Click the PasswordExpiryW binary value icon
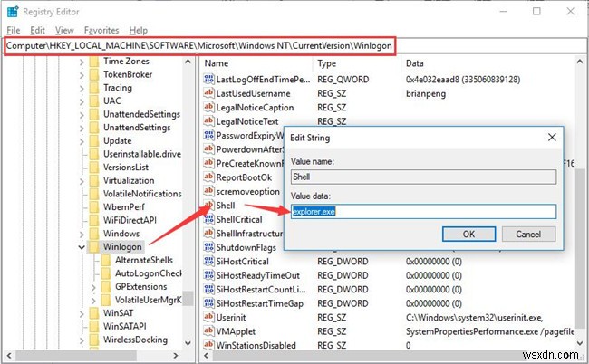This screenshot has width=589, height=364. (208, 135)
